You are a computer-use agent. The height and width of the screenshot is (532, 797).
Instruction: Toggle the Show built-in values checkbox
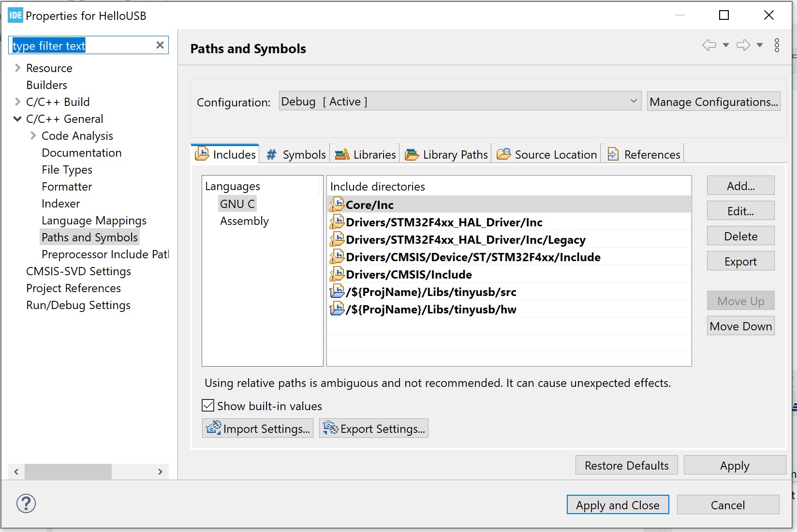[x=208, y=405]
